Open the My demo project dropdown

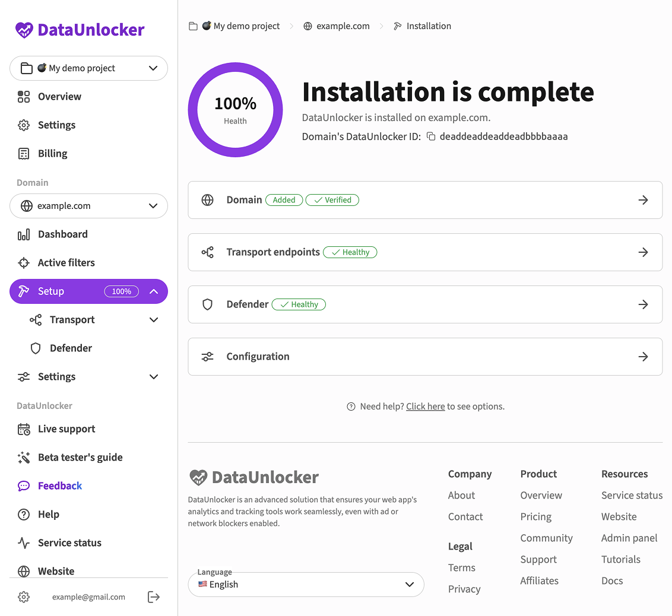coord(88,68)
